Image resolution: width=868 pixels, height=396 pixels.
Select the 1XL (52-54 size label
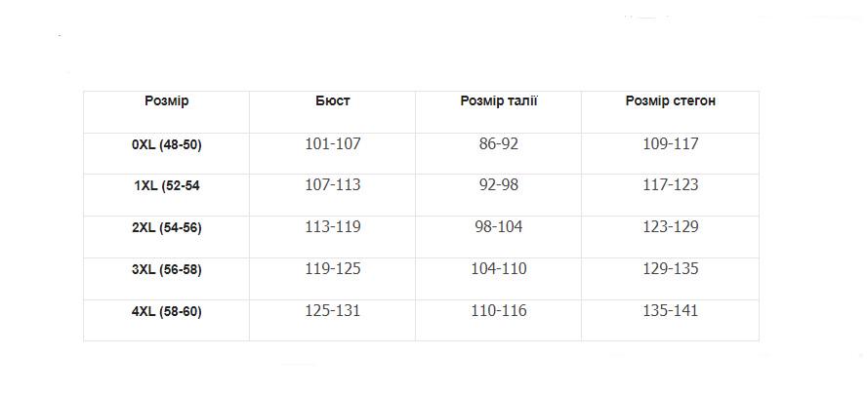pos(166,185)
